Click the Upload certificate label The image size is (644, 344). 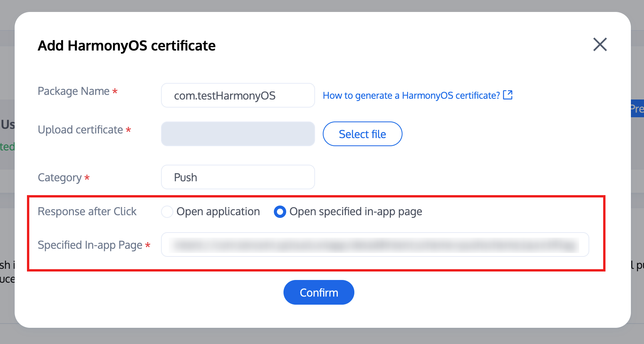[80, 130]
